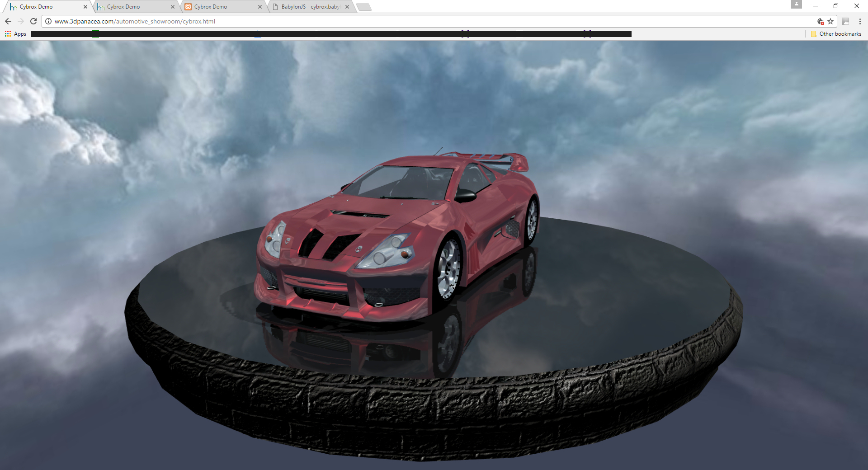Switch to the third Cybrox Demo tab
The image size is (868, 470).
pyautogui.click(x=222, y=7)
